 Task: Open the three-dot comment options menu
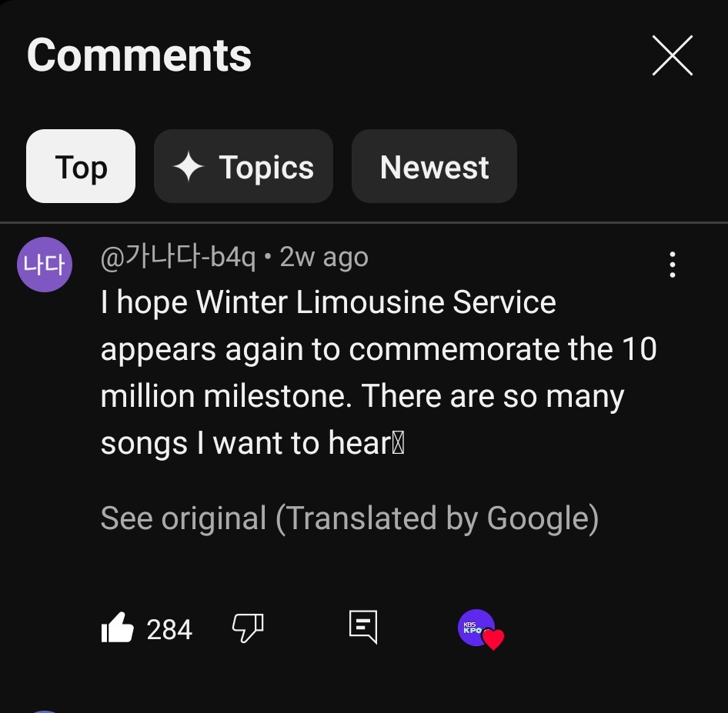pyautogui.click(x=673, y=265)
